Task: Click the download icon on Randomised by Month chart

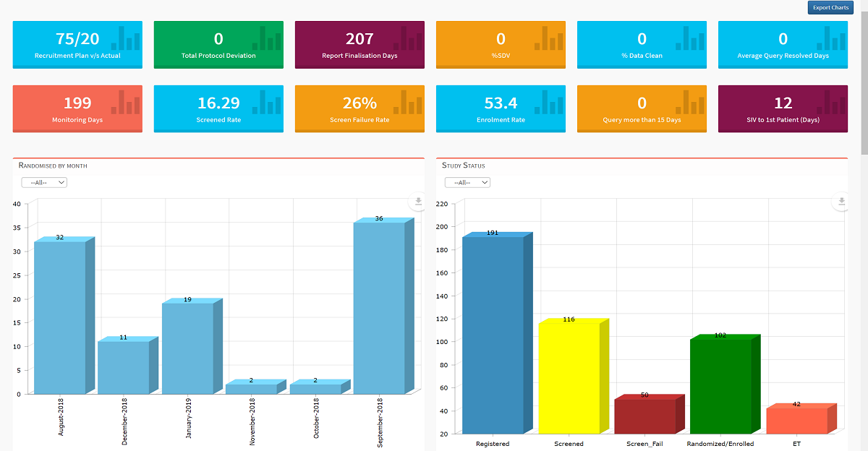Action: [417, 202]
